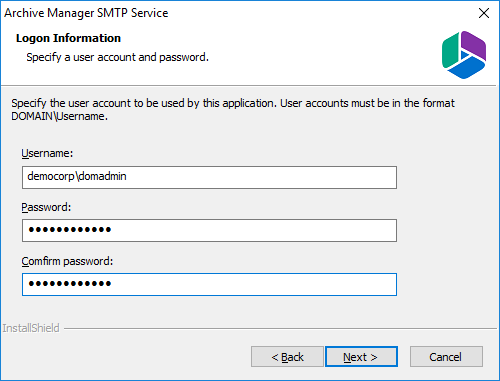Close the Archive Manager SMTP Service dialog
Screen dimensions: 500x381
coord(484,13)
